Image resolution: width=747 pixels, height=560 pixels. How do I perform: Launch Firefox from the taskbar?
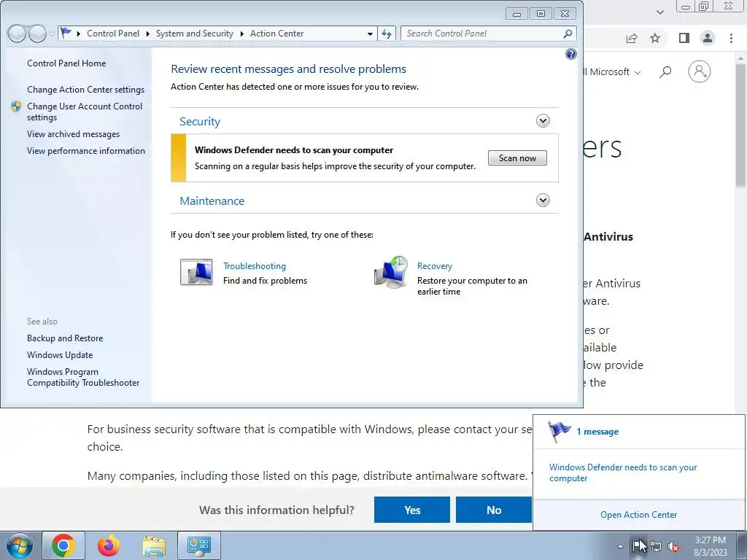pyautogui.click(x=109, y=545)
